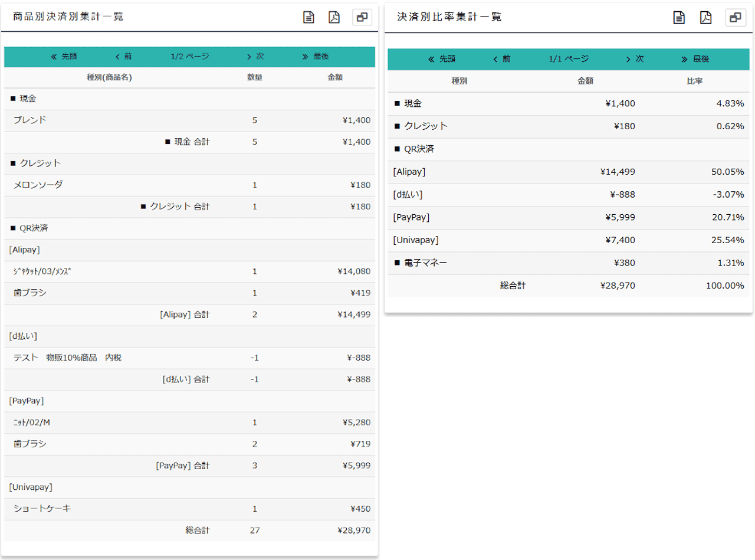Viewport: 755px width, 560px height.
Task: Click the 数量 column header
Action: pyautogui.click(x=255, y=77)
